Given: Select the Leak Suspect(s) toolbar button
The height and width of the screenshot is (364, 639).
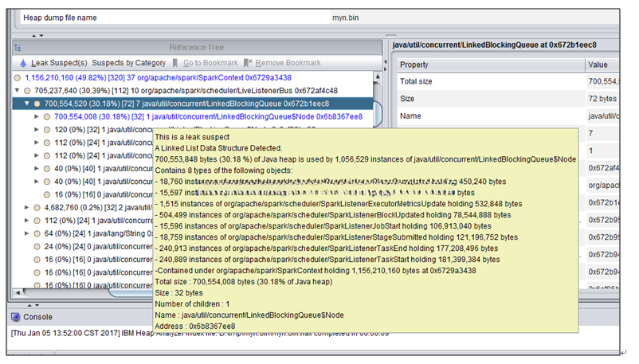Looking at the screenshot, I should point(61,63).
